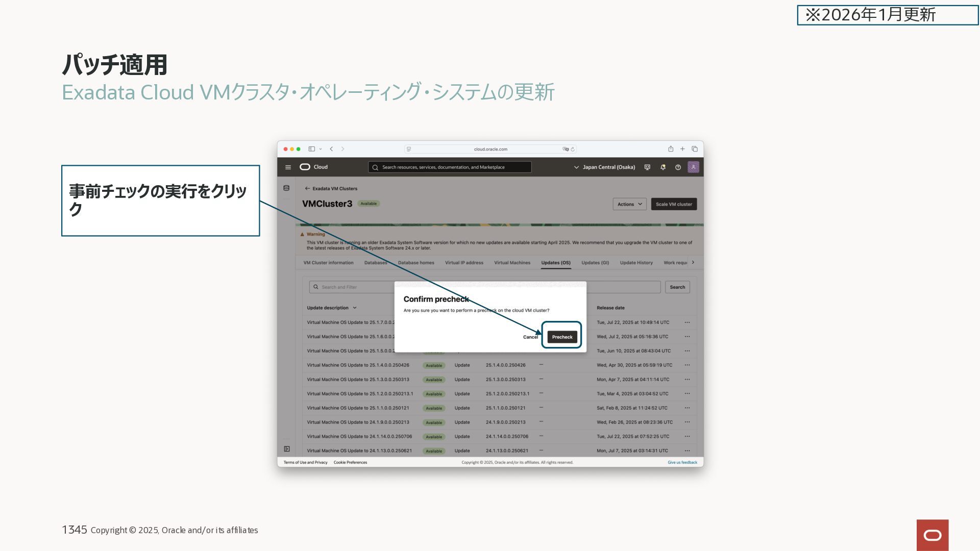Open the Actions dropdown button

tap(629, 204)
